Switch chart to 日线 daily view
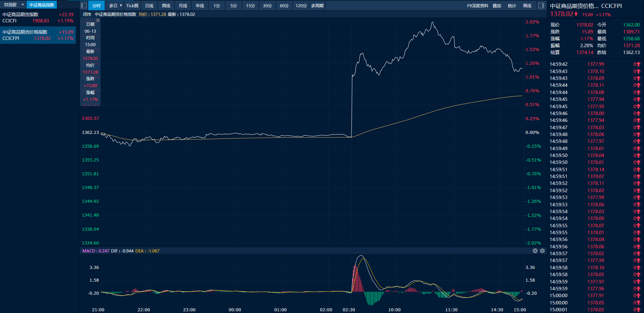The image size is (644, 313). tap(149, 6)
